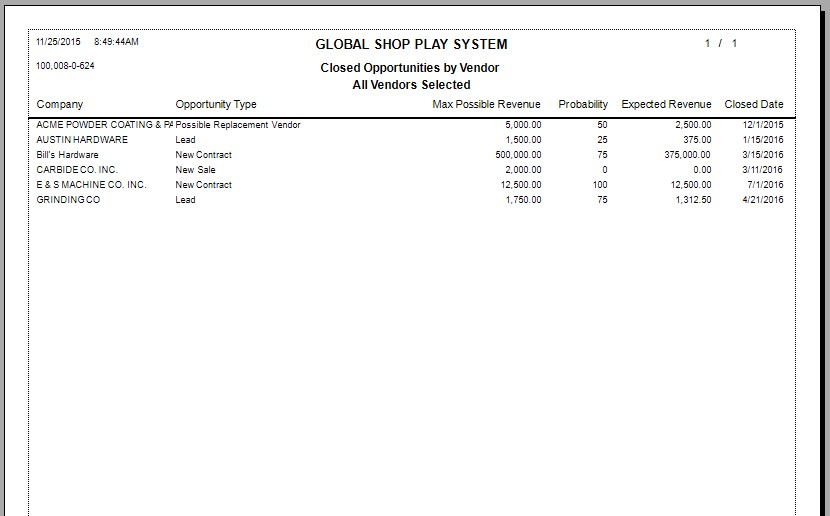Select CARBIDE CO. INC. company name
830x516 pixels.
pyautogui.click(x=77, y=170)
